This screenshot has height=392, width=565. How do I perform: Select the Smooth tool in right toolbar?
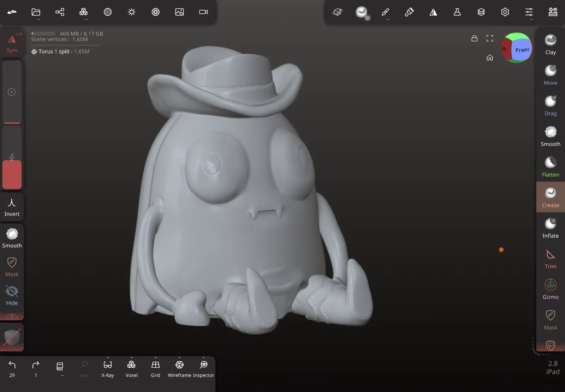551,136
